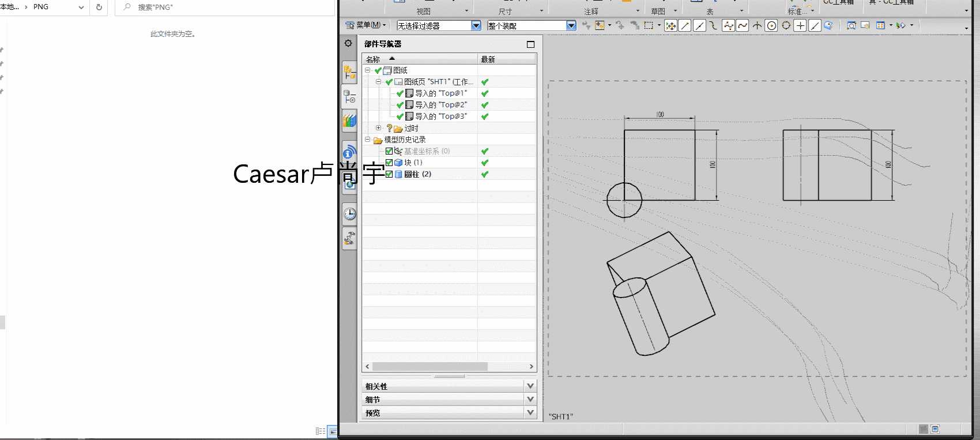
Task: Toggle the 基准坐标系 (0) checkbox
Action: click(x=389, y=151)
